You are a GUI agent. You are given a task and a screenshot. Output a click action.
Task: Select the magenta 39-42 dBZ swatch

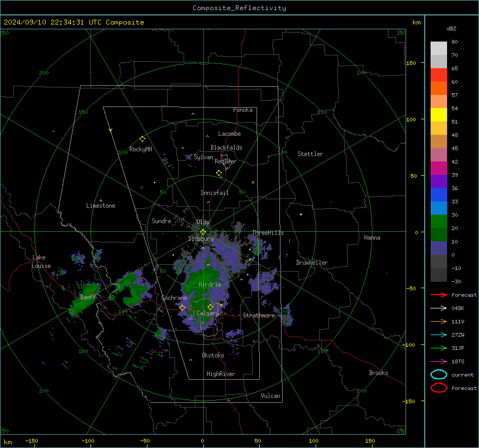tap(439, 168)
